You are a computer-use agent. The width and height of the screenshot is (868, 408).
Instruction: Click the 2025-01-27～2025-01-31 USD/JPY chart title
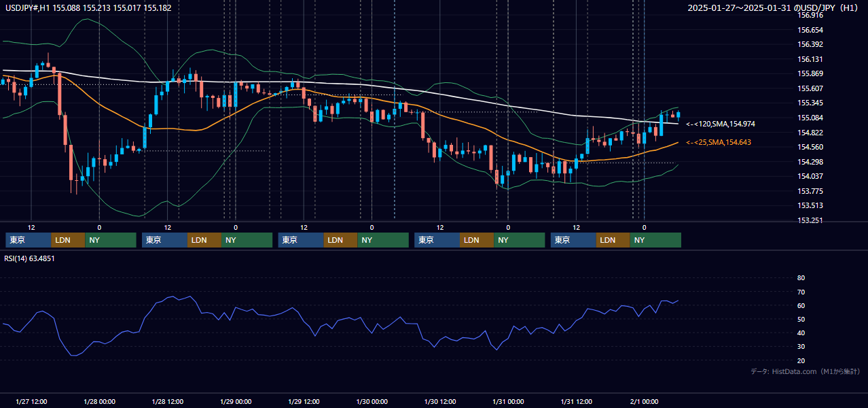(774, 8)
